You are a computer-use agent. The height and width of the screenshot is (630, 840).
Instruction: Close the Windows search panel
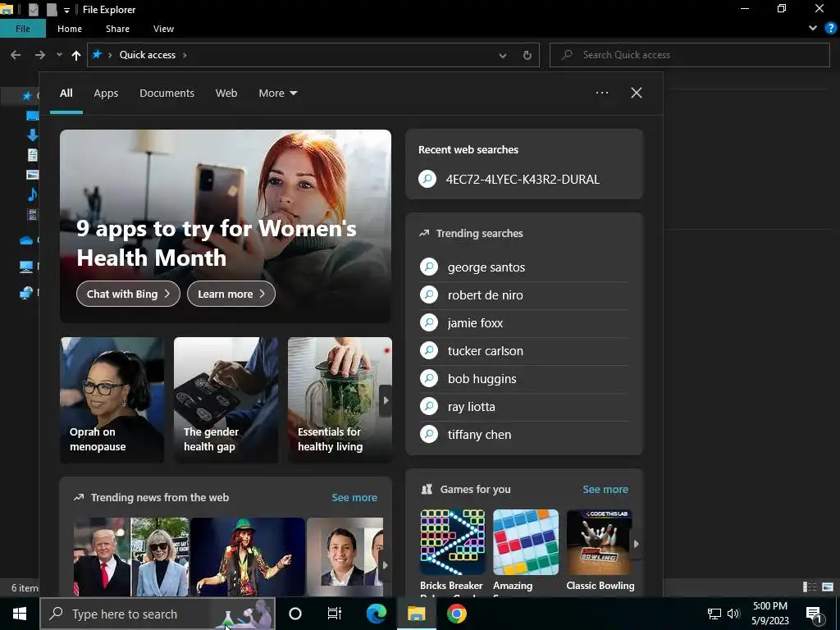[637, 93]
